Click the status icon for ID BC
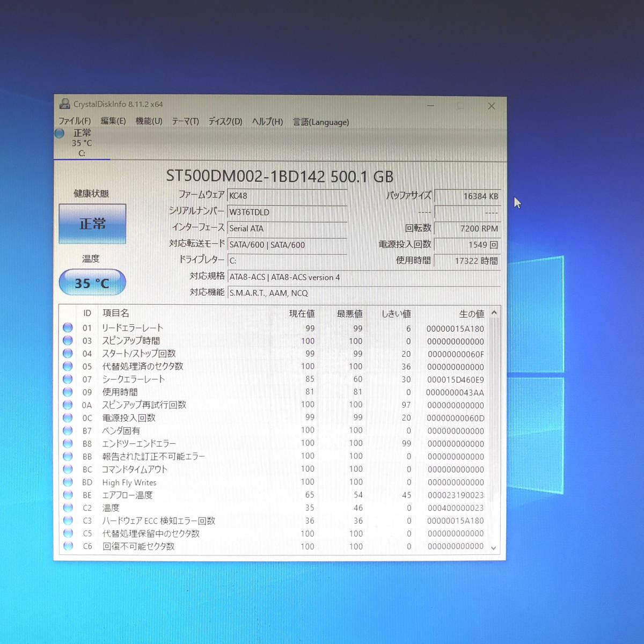644x644 pixels. click(x=68, y=469)
